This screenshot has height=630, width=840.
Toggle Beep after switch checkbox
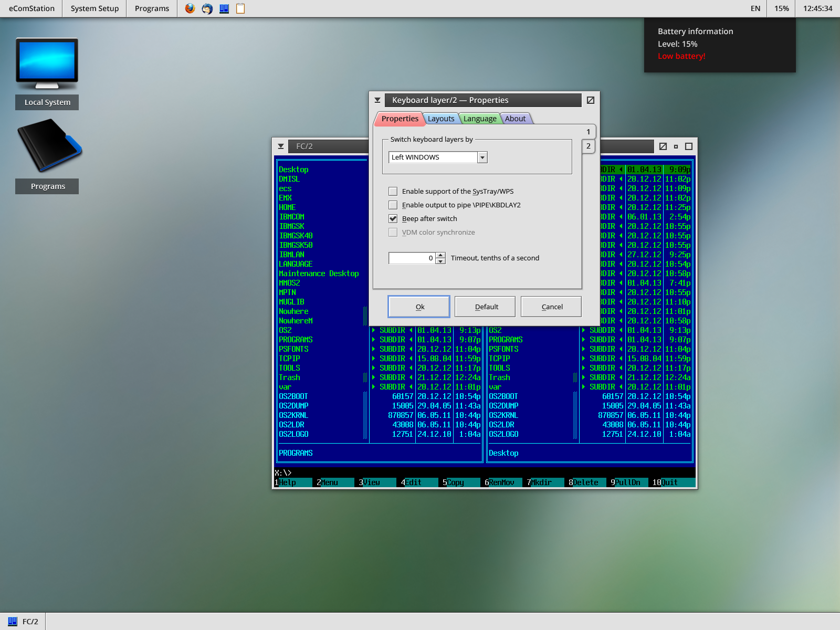pyautogui.click(x=393, y=218)
